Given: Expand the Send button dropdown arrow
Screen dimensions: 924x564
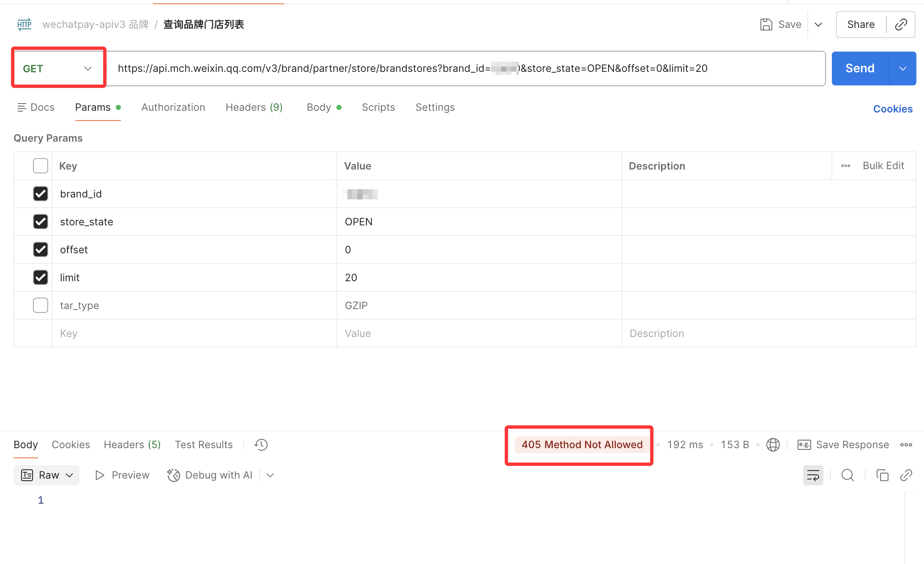Looking at the screenshot, I should point(903,68).
